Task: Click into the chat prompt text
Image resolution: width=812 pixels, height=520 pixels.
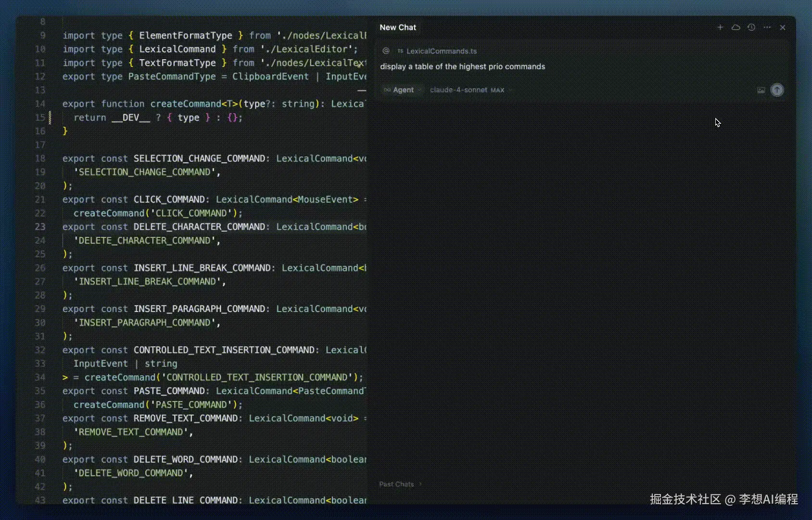Action: (x=463, y=66)
